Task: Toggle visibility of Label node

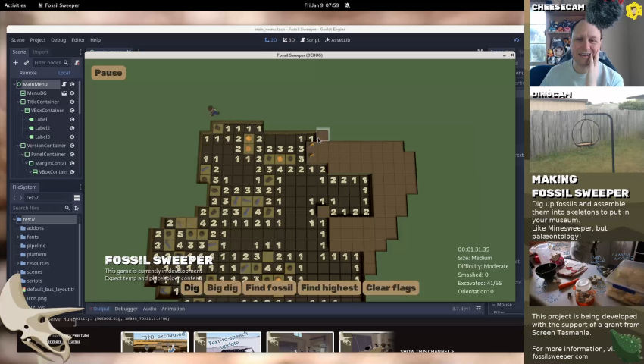Action: click(72, 119)
